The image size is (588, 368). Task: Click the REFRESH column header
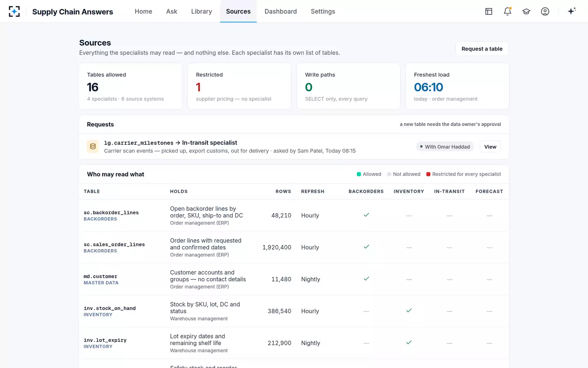point(313,191)
